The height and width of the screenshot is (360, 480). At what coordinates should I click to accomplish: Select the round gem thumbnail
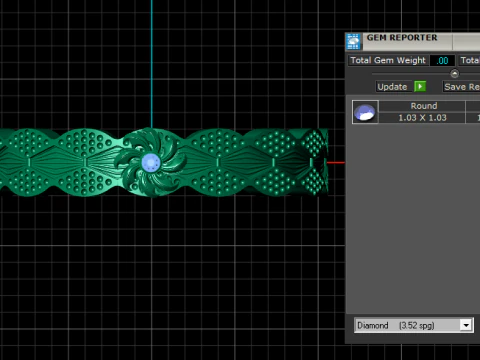[x=365, y=112]
